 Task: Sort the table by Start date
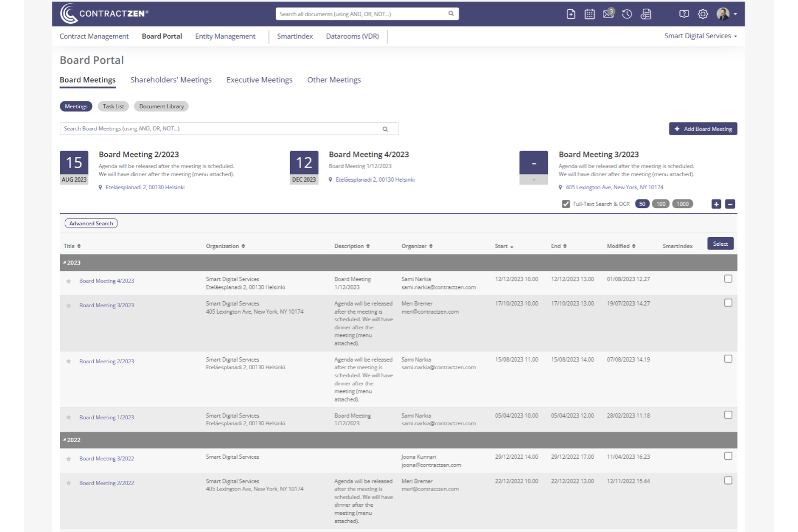point(504,246)
